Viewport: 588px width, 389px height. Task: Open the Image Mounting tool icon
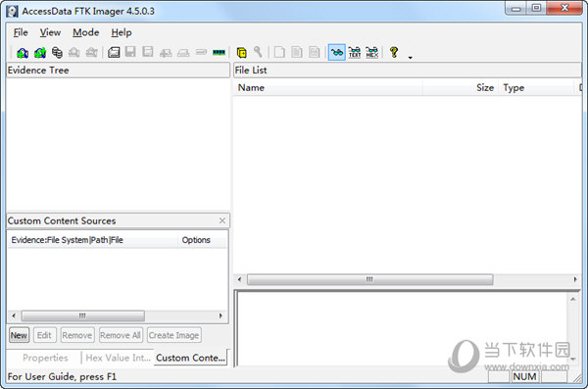tap(57, 53)
